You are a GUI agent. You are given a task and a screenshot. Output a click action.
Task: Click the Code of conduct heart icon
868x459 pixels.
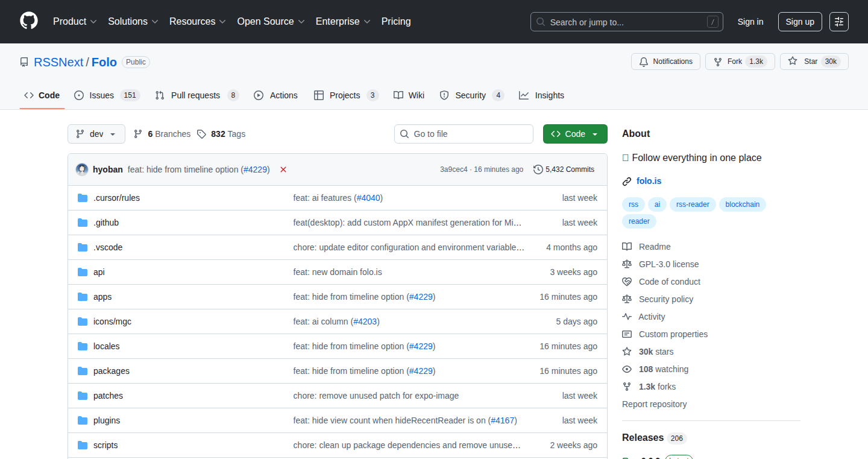[627, 282]
